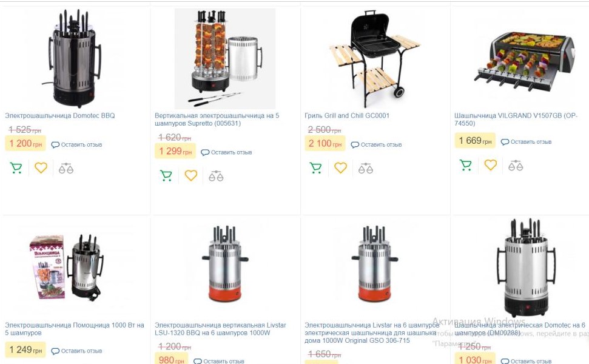589x364 pixels.
Task: Add Supretto grill to comparison
Action: [x=216, y=176]
